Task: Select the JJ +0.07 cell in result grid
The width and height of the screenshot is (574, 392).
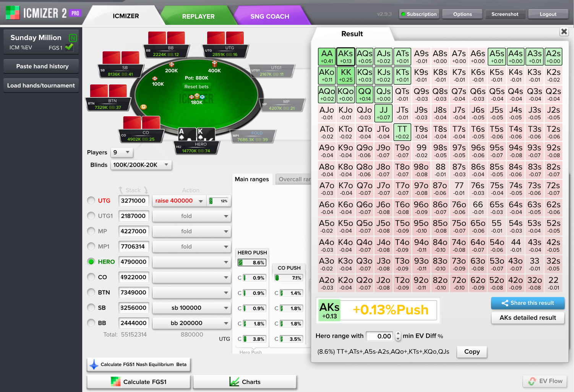Action: coord(383,113)
